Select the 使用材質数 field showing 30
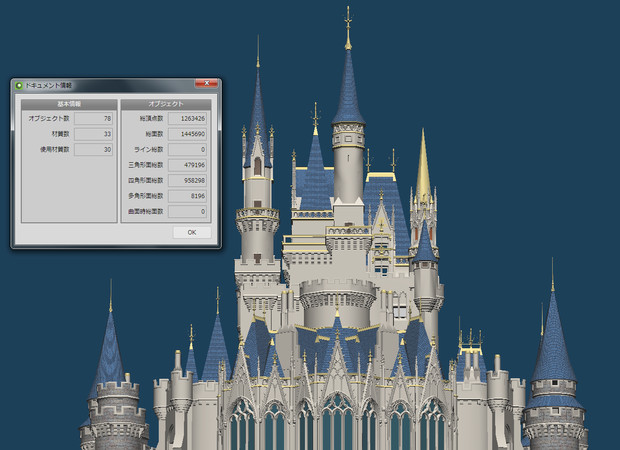This screenshot has height=450, width=620. [93, 149]
